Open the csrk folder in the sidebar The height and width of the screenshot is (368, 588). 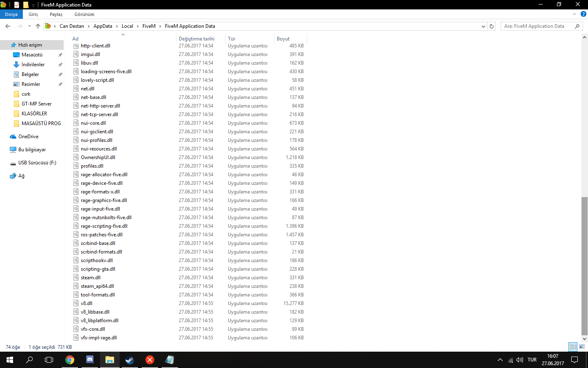coord(26,94)
